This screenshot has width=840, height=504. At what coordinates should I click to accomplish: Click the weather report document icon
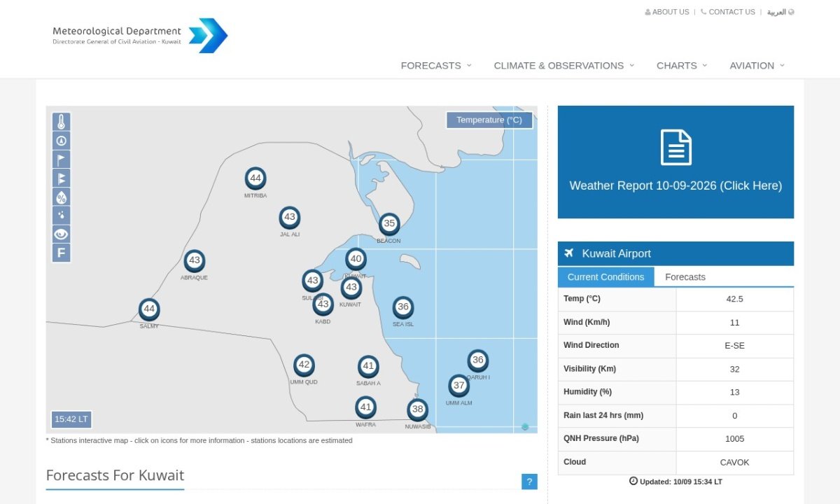pos(675,148)
